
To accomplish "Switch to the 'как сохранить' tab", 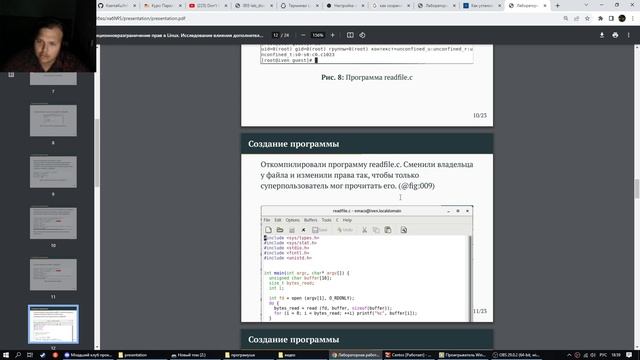I will (391, 6).
